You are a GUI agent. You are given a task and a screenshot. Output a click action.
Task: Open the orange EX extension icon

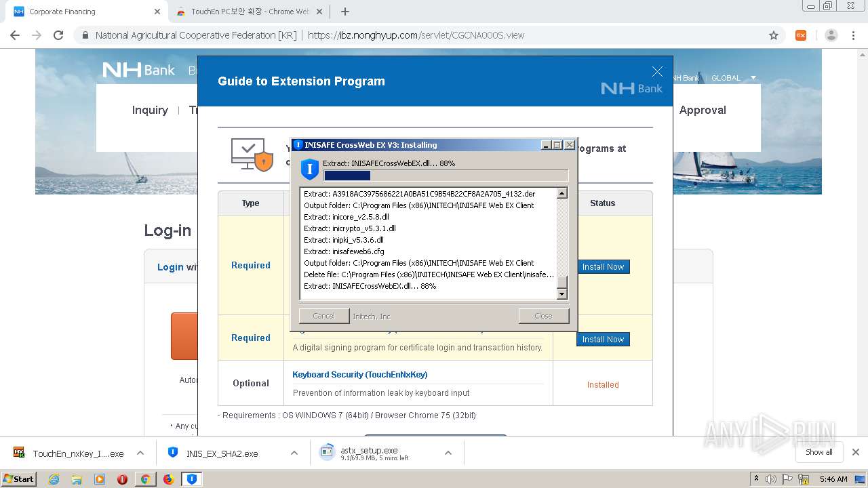(x=801, y=35)
